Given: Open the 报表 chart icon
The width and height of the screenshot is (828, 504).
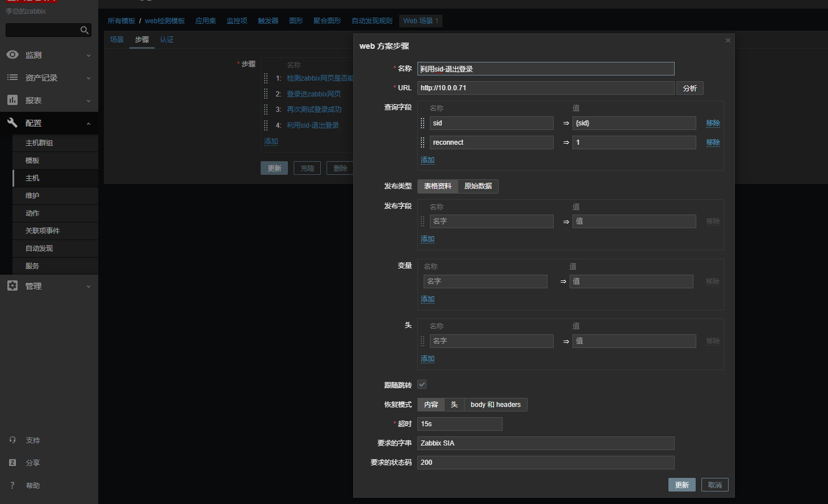Looking at the screenshot, I should tap(12, 100).
